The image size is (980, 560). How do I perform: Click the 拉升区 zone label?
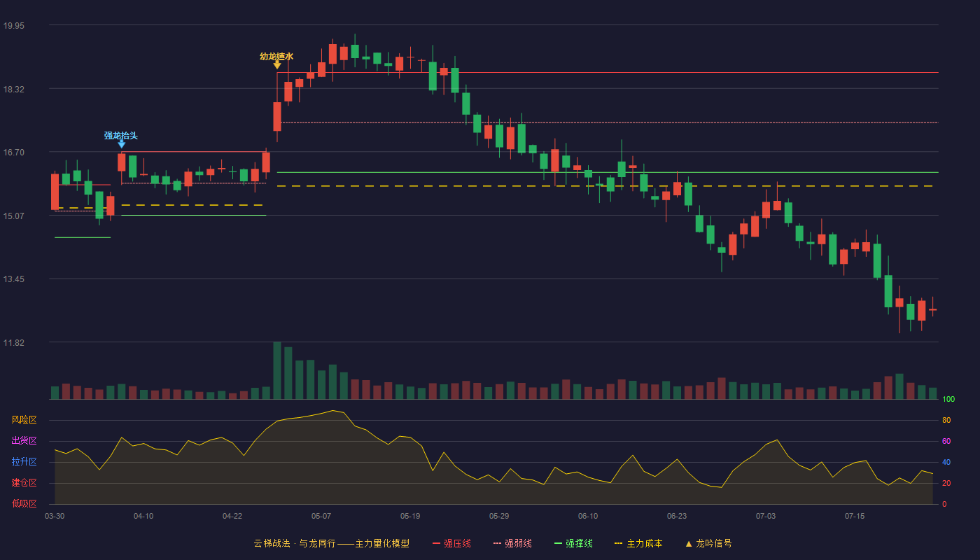click(x=24, y=462)
